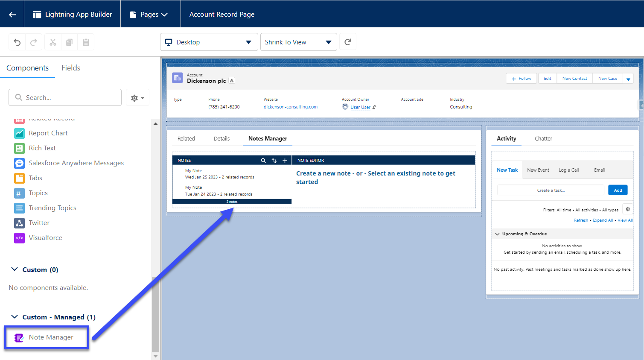The height and width of the screenshot is (360, 644).
Task: Click the Create a task input field
Action: click(550, 190)
